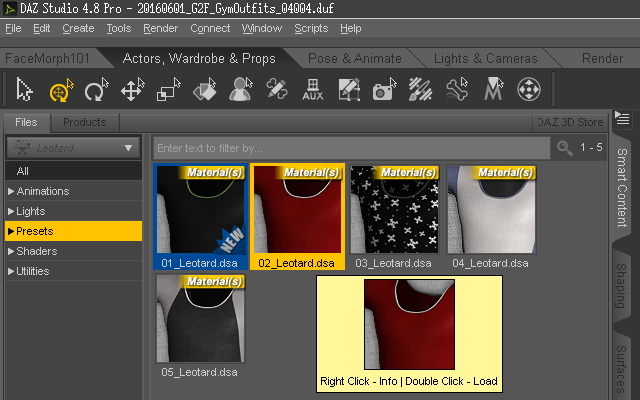Switch to the Render activity tab
Image resolution: width=640 pixels, height=400 pixels.
pos(602,58)
